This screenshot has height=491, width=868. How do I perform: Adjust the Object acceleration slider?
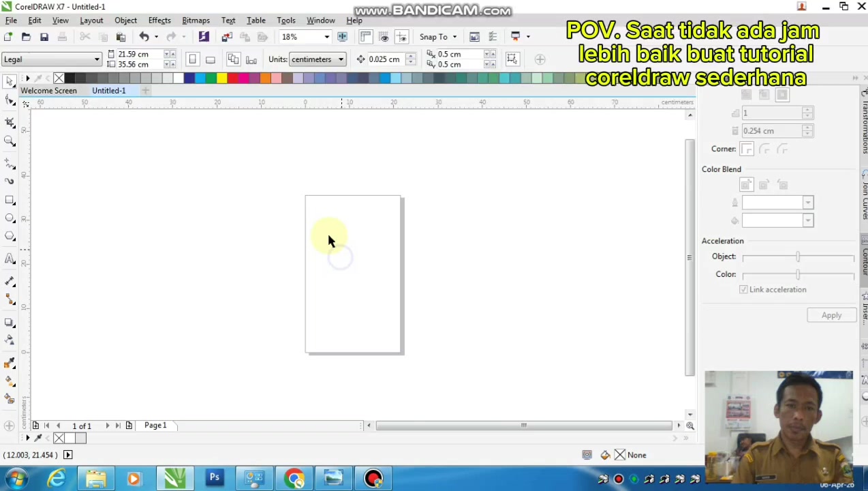tap(798, 257)
